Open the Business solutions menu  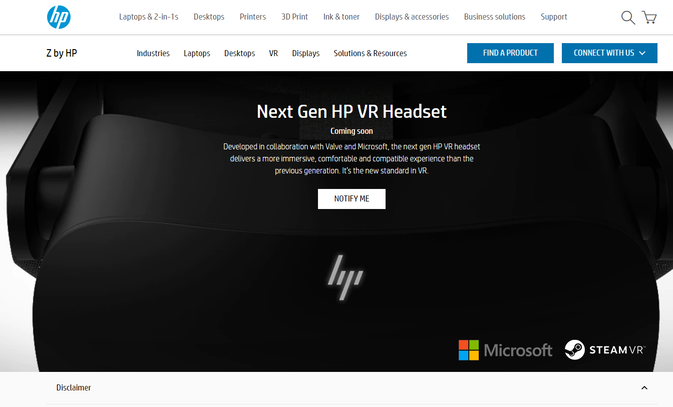[x=494, y=17]
